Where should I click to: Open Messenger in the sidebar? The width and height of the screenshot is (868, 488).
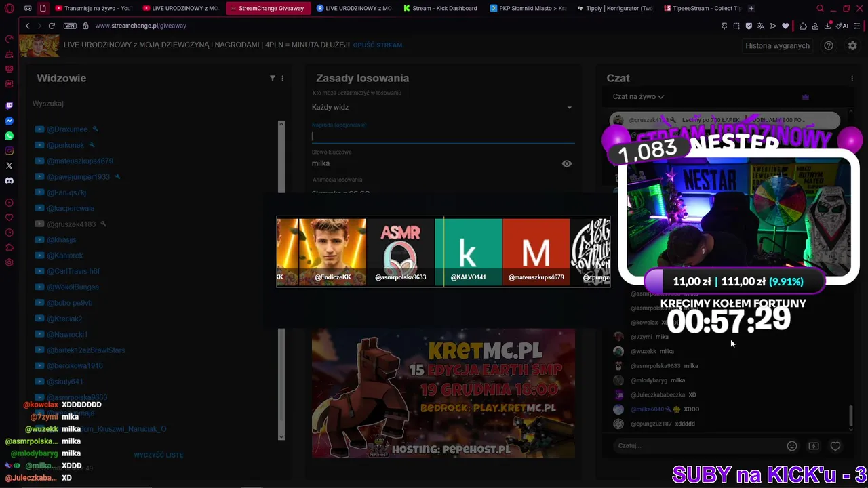tap(9, 121)
